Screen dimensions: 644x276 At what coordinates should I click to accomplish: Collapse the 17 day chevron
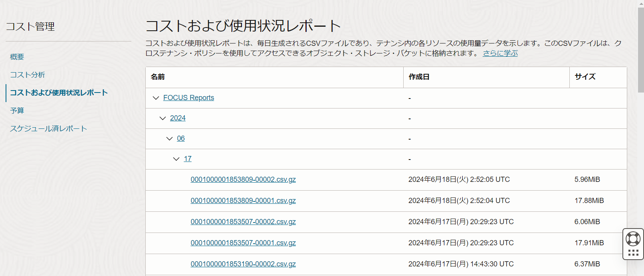point(176,159)
